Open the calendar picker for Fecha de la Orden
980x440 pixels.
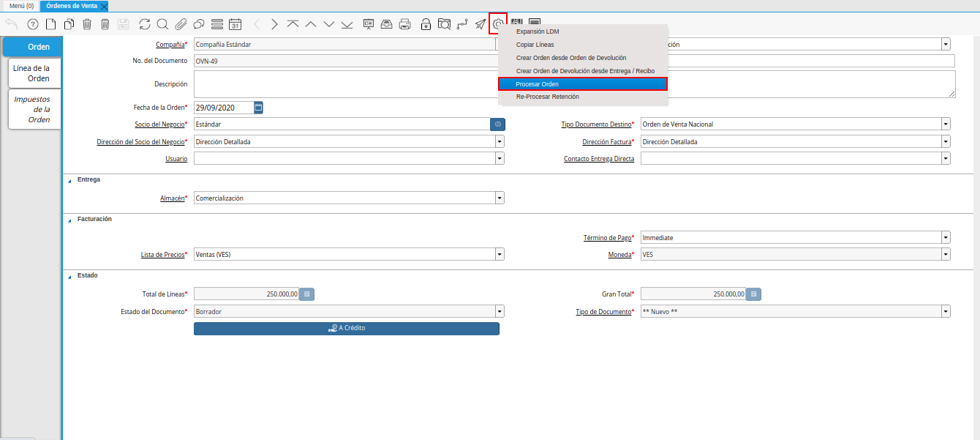[x=258, y=108]
